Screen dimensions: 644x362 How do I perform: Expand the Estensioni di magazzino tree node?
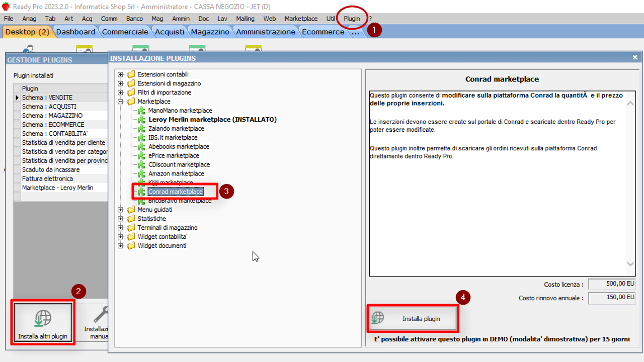[121, 83]
